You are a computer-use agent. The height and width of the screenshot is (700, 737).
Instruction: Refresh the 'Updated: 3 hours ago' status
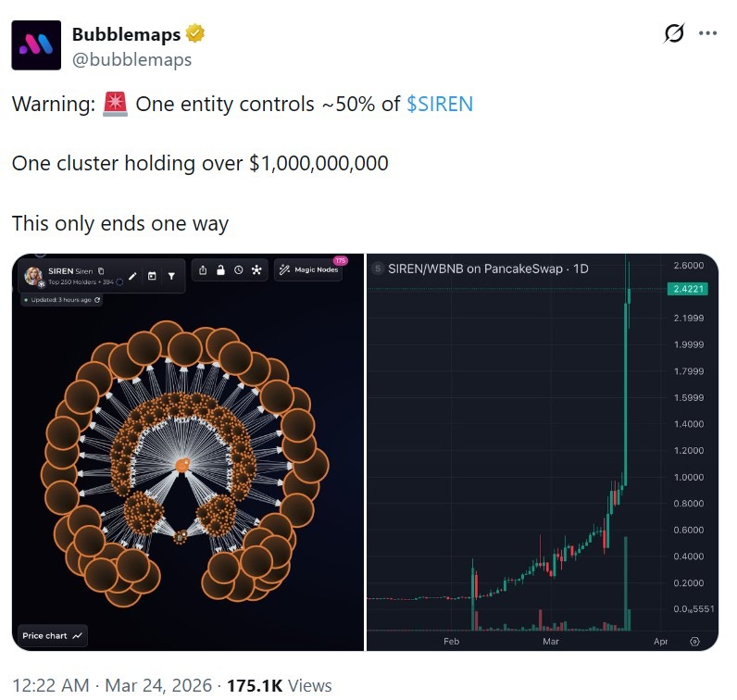(x=97, y=300)
